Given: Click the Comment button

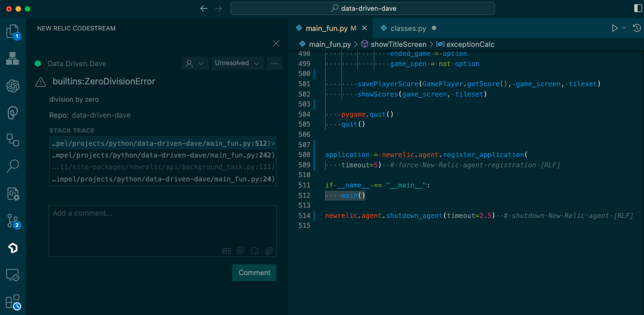Looking at the screenshot, I should click(x=254, y=272).
